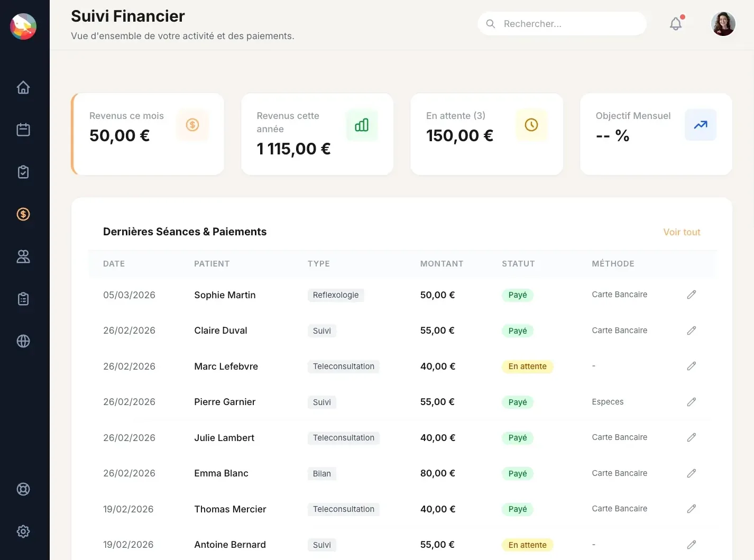Open the notes clipboard icon in the sidebar

coord(23,299)
